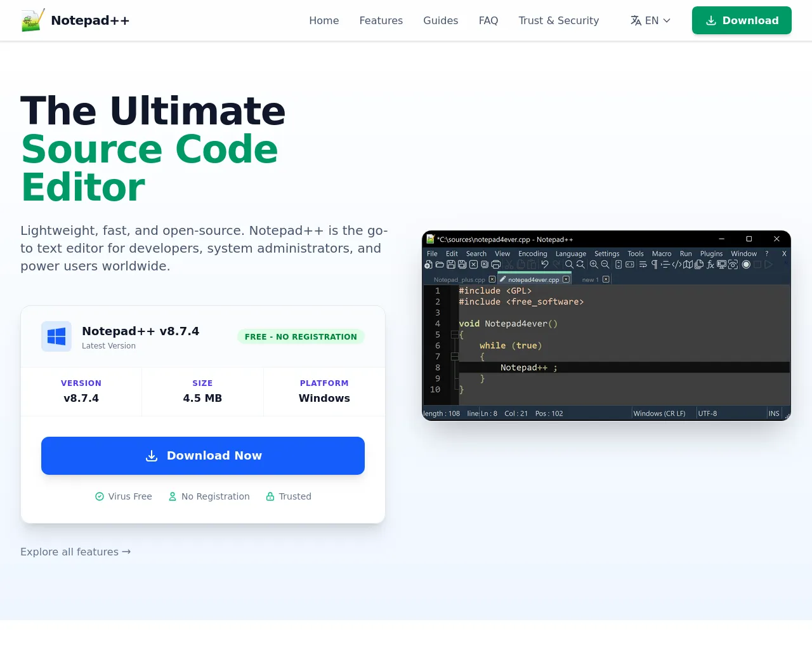Switch to the Notepad_plus.cpp tab
812x650 pixels.
click(x=459, y=279)
